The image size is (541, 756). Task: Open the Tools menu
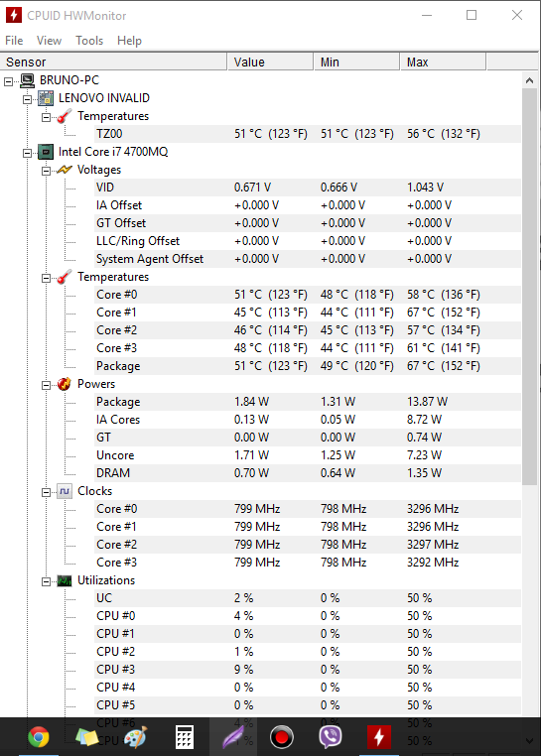click(89, 41)
